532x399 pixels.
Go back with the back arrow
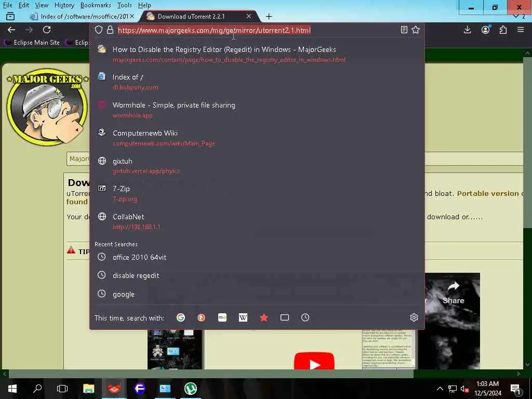[11, 30]
